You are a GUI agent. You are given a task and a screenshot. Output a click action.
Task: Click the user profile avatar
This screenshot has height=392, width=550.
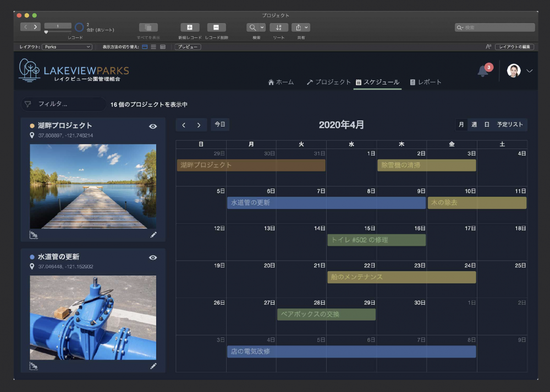(x=514, y=70)
